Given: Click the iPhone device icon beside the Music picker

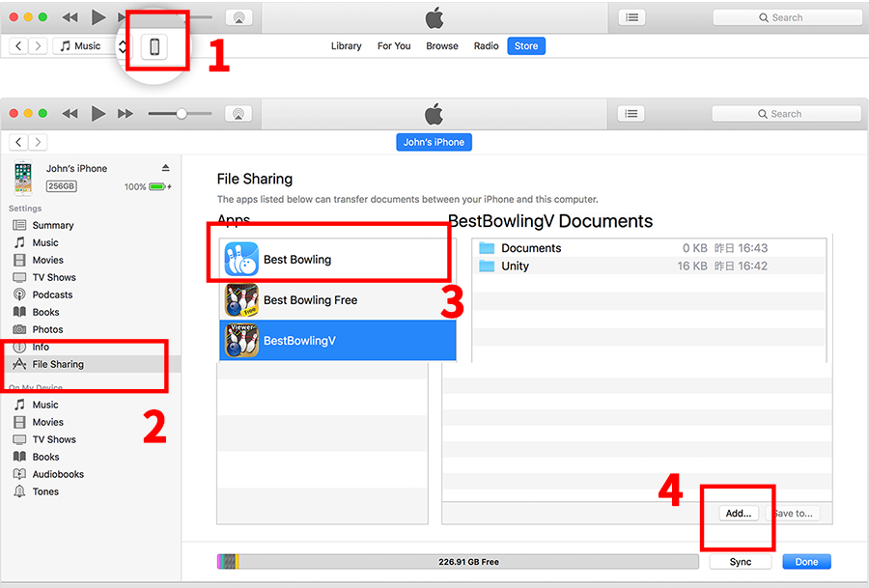Looking at the screenshot, I should pyautogui.click(x=154, y=46).
